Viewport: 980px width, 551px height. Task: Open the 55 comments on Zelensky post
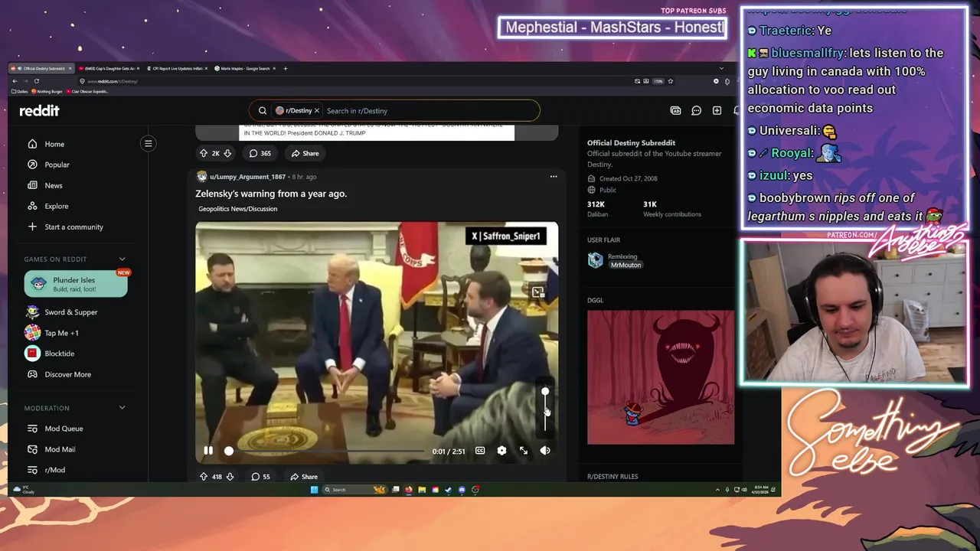(x=260, y=477)
